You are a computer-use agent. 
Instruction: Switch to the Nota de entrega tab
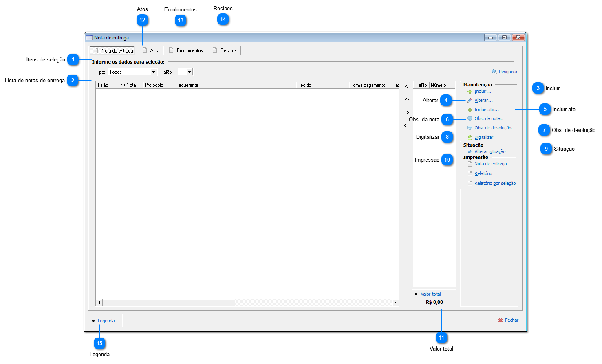pos(112,50)
